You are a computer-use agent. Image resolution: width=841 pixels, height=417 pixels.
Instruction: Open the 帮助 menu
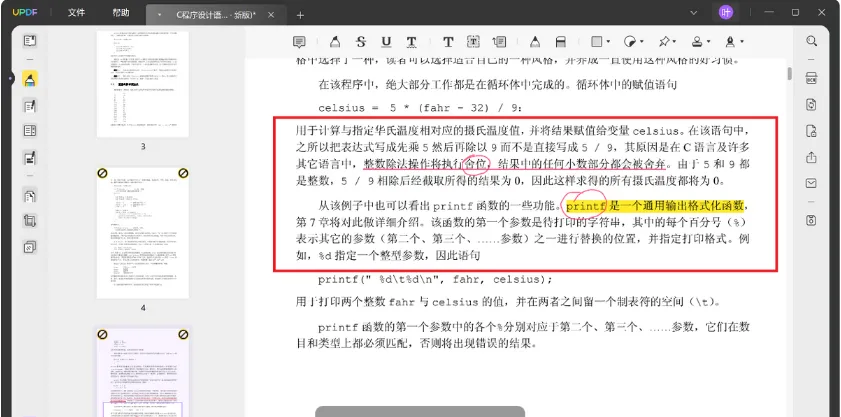121,13
